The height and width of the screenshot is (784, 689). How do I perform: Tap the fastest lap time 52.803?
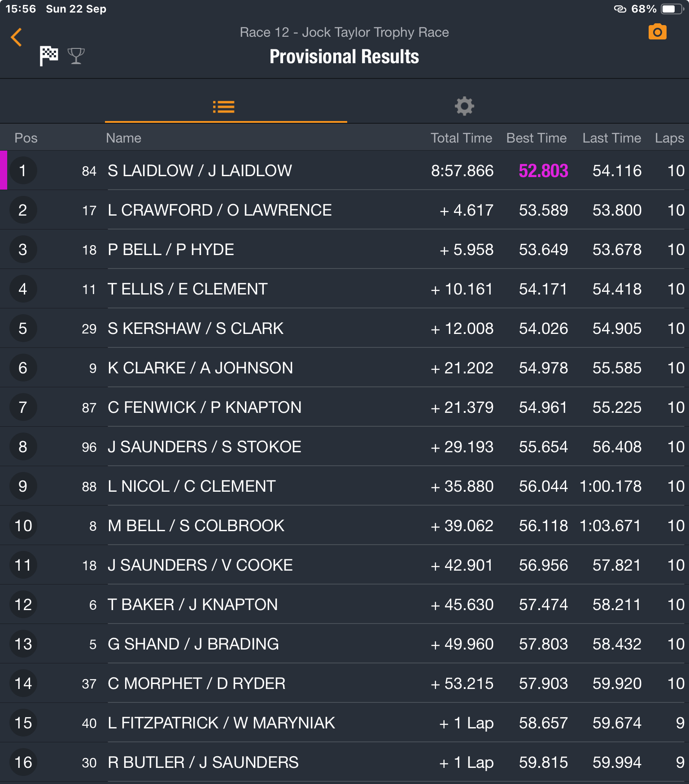click(543, 171)
